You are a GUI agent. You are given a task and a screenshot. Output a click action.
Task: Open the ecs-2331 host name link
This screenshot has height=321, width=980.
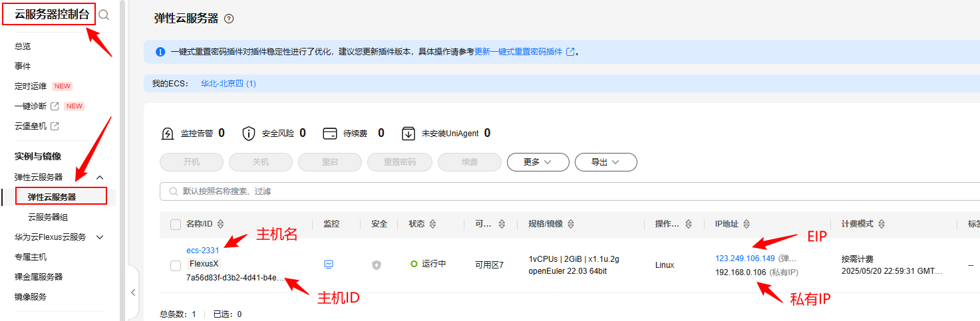point(202,251)
